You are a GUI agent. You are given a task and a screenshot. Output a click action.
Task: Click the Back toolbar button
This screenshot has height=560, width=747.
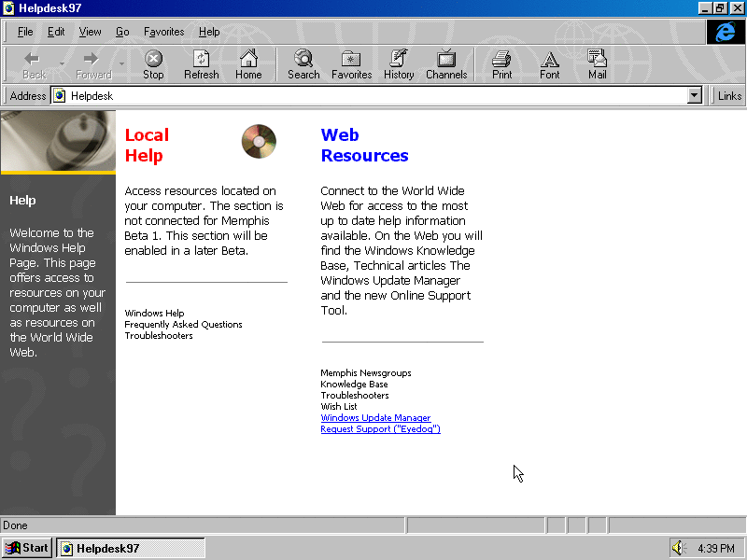(x=35, y=64)
